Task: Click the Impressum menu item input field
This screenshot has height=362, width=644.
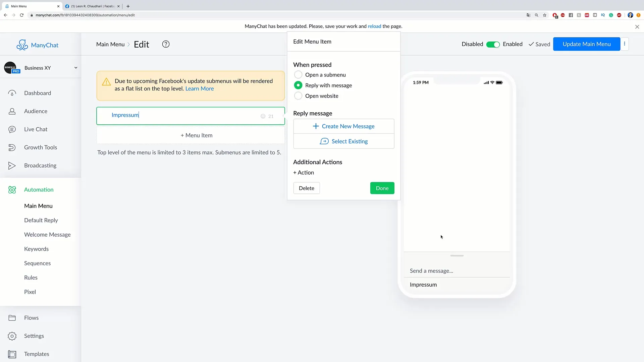Action: pyautogui.click(x=191, y=115)
